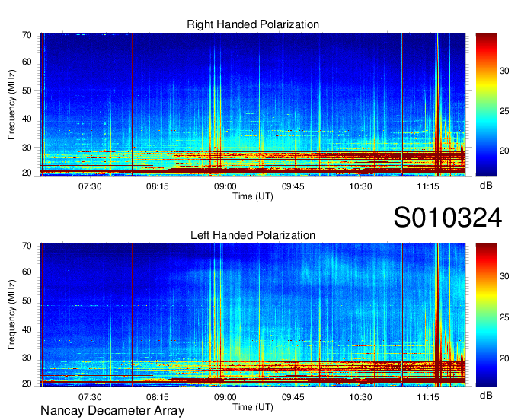Click 30 MHz tick on Right Handed plot
518x420 pixels.
(27, 148)
